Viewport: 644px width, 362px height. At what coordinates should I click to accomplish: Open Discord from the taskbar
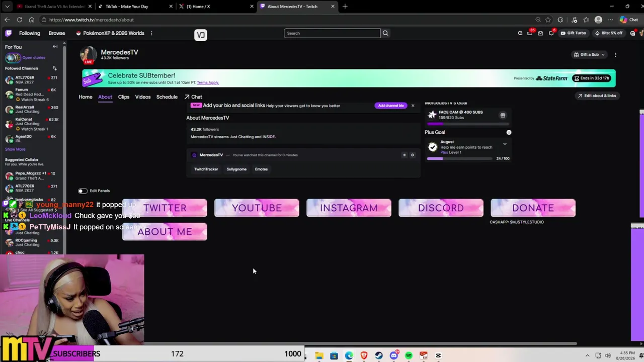point(394,355)
